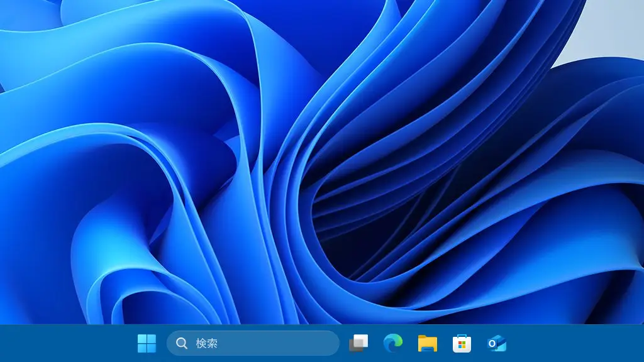Click the taskbar search box labeled 検索
Image resolution: width=644 pixels, height=362 pixels.
coord(253,343)
